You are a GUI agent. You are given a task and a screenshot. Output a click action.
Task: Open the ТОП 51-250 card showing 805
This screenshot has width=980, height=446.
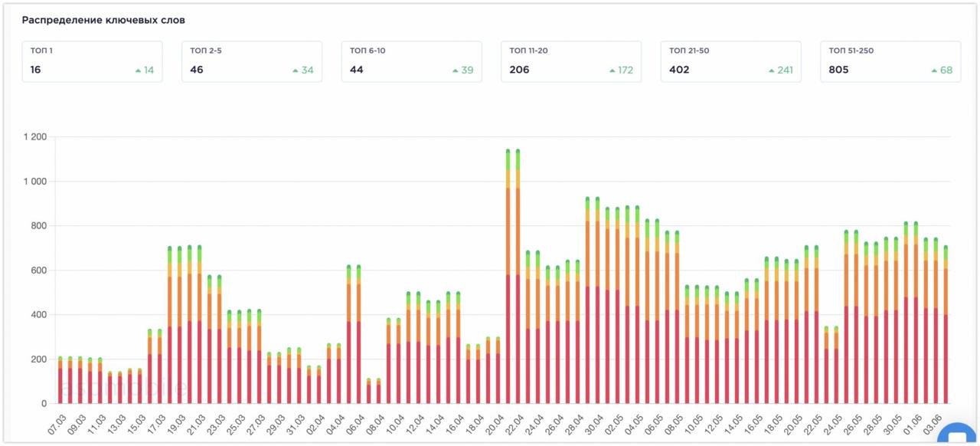pos(890,61)
